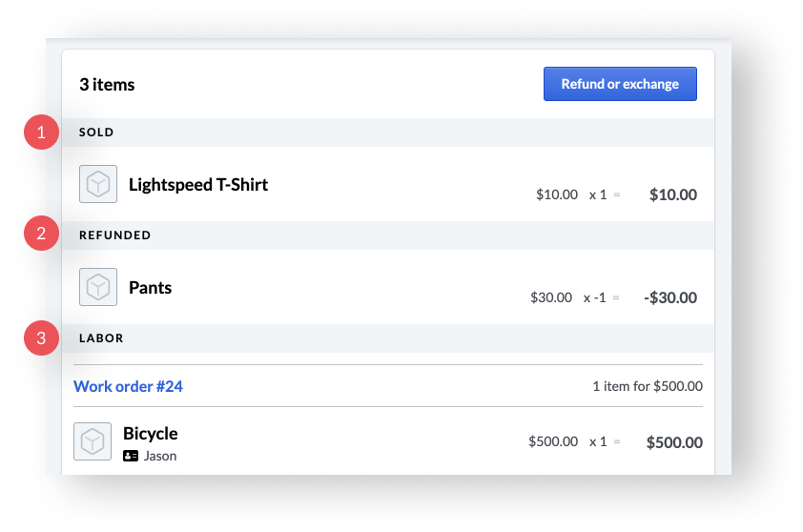Click the red number 3 callout marker

click(41, 338)
